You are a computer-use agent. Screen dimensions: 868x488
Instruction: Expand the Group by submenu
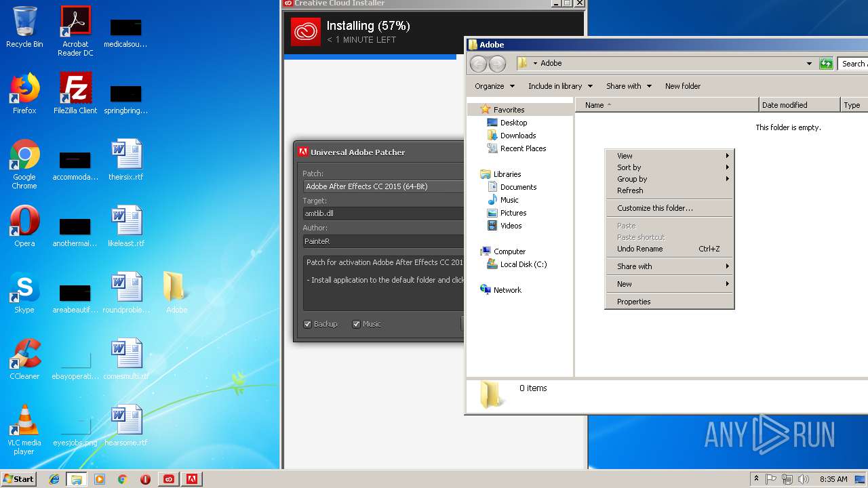[669, 179]
